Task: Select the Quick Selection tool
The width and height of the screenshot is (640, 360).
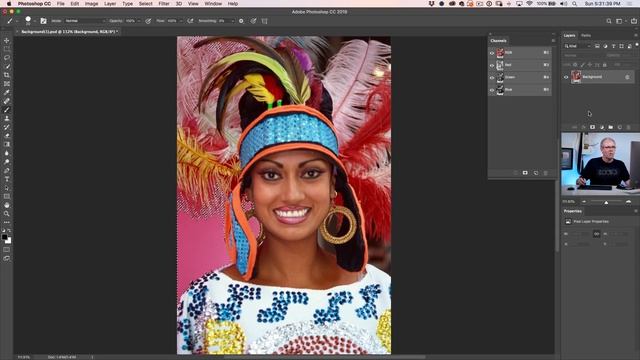Action: click(7, 67)
